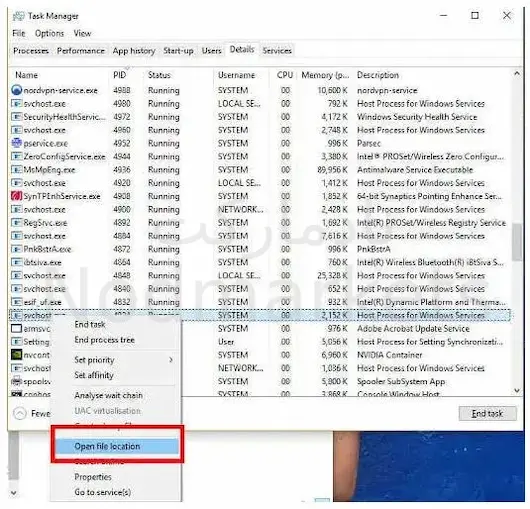Click 'Adobe Acrobat Update Service' description
The width and height of the screenshot is (530, 509).
[x=413, y=328]
